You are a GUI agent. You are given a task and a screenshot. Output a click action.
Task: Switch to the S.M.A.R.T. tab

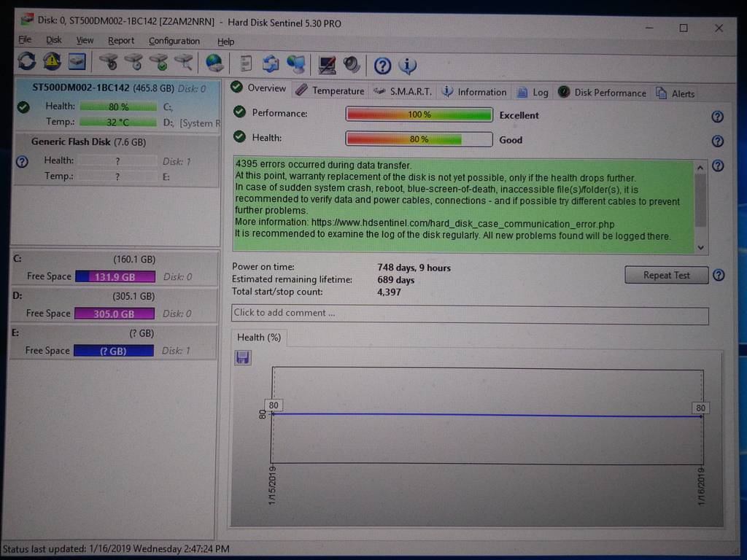coord(403,91)
